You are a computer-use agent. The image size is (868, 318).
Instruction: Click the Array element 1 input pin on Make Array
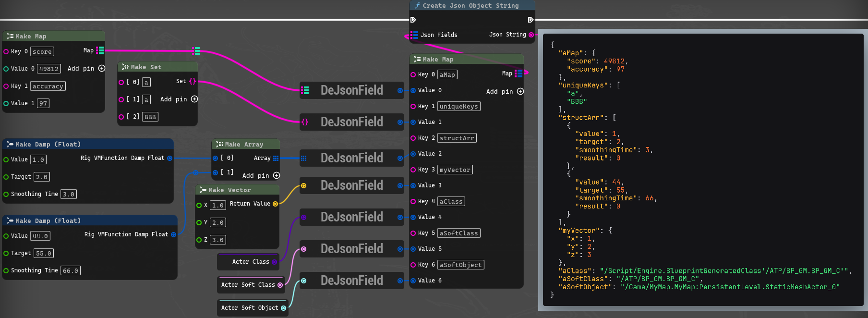point(215,172)
